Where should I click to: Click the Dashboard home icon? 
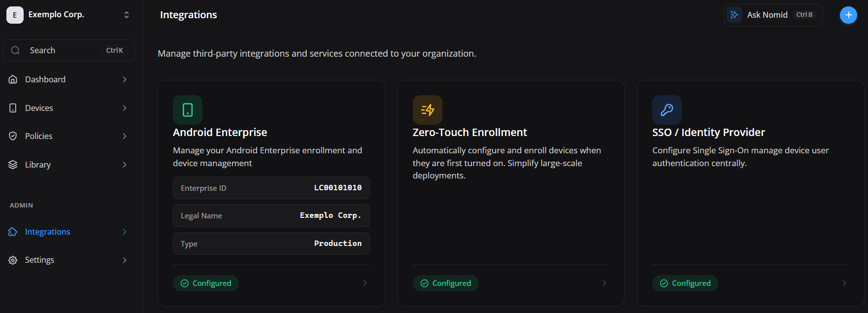[13, 79]
